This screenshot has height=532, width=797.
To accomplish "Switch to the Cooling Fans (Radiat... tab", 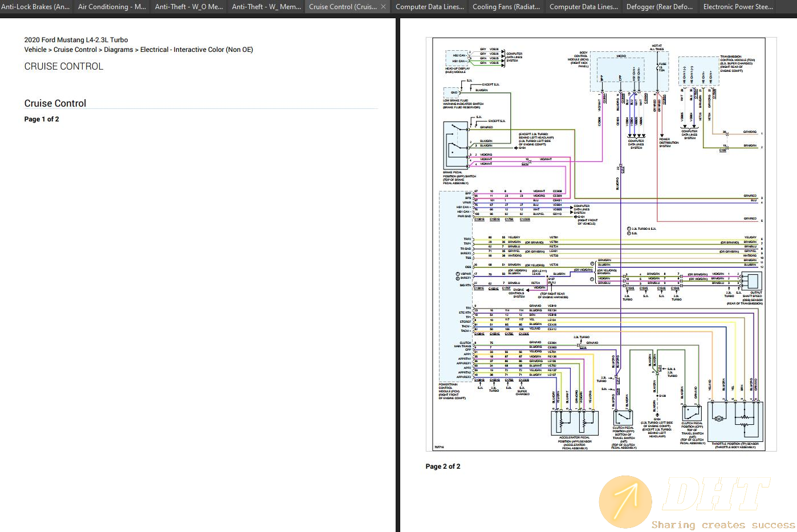I will click(506, 7).
